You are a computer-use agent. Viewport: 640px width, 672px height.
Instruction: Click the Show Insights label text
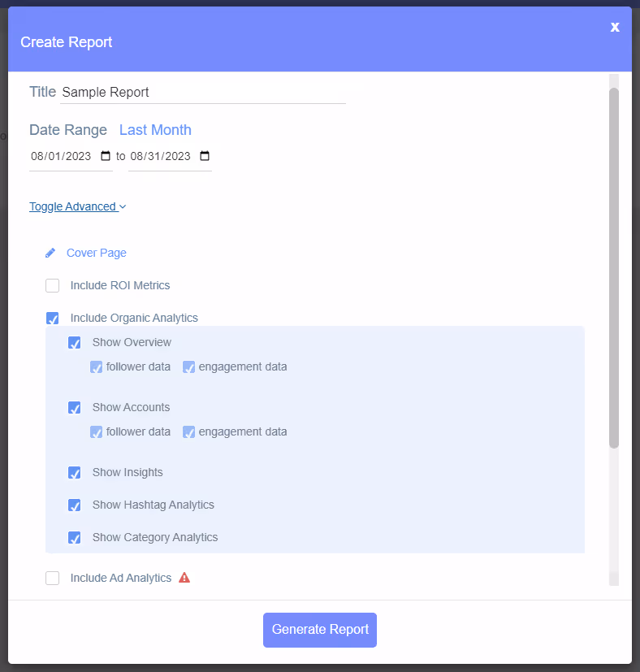[x=128, y=472]
